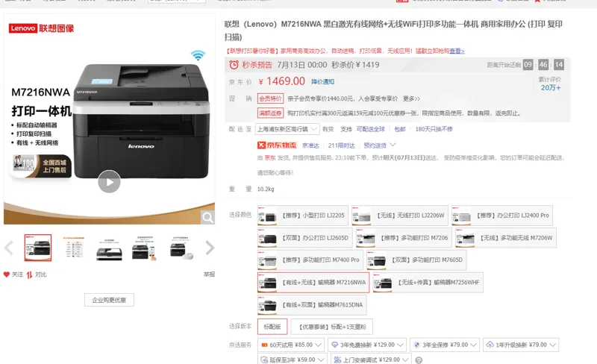Click the 包邮 free shipping link
Viewport: 597px width, 364px height.
(x=400, y=129)
